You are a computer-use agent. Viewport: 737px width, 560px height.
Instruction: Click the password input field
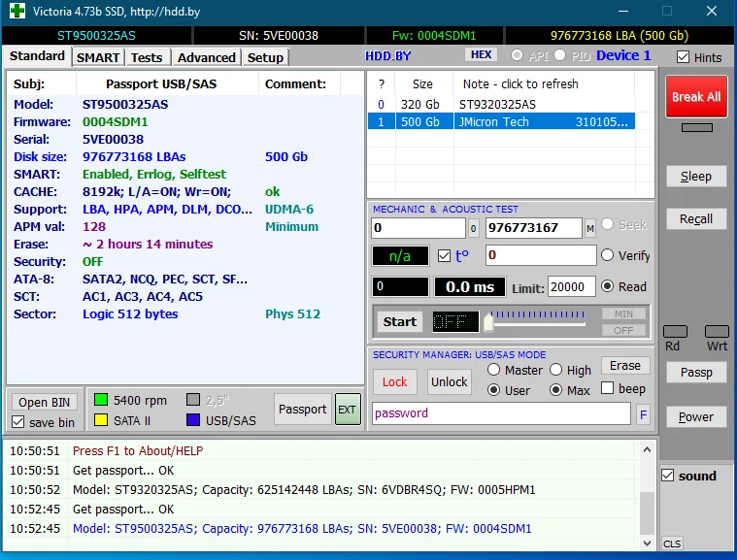pos(501,413)
